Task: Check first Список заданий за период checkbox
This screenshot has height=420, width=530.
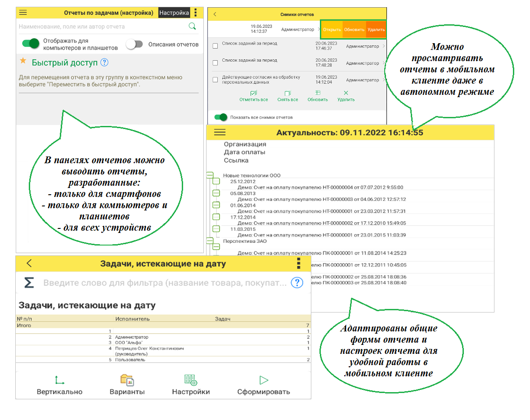Action: [x=215, y=46]
